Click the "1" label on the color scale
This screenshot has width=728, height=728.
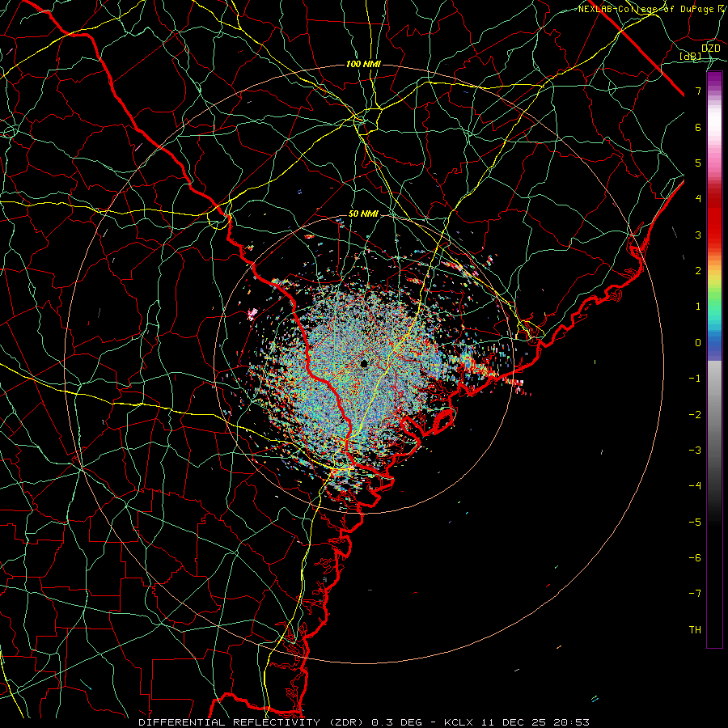pyautogui.click(x=698, y=307)
